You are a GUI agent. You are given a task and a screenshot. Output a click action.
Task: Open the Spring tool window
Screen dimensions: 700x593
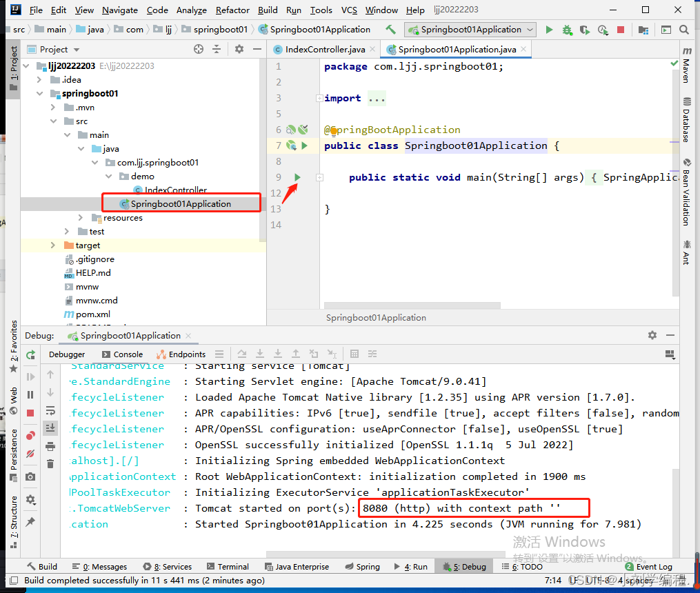click(x=363, y=567)
